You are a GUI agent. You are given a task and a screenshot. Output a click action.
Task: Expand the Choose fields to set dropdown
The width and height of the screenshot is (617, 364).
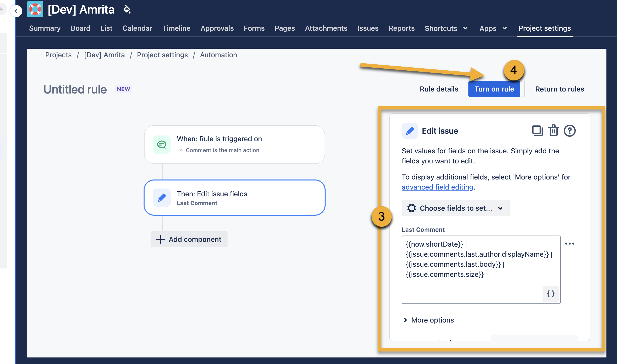455,208
